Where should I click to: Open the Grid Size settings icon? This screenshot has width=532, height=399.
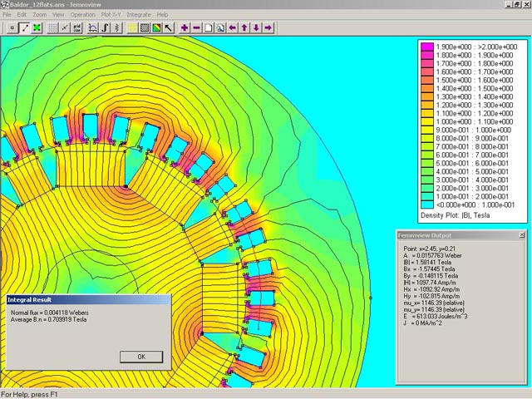[x=77, y=27]
